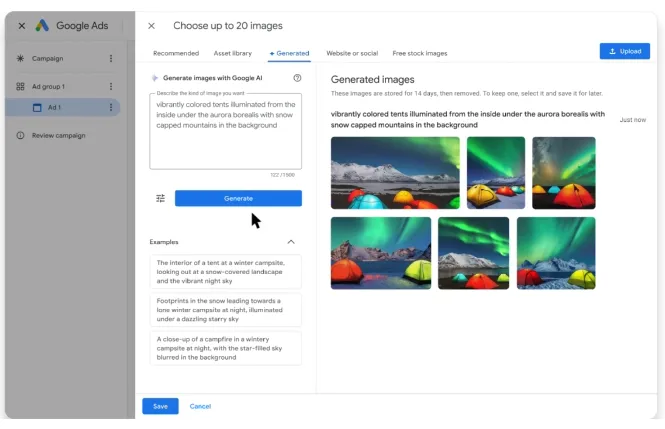The height and width of the screenshot is (429, 665).
Task: Select the first generated aurora tent image
Action: tap(395, 172)
